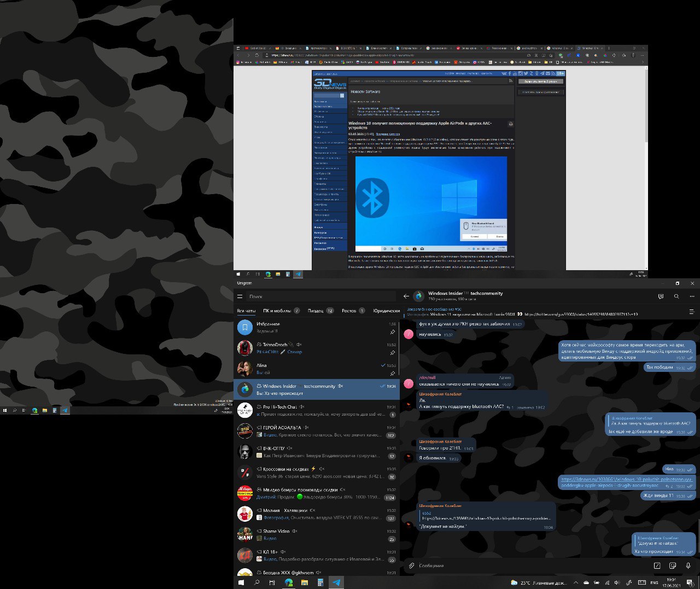
Task: Open Windows Insider techcommunity chat avatar in header
Action: tap(418, 296)
